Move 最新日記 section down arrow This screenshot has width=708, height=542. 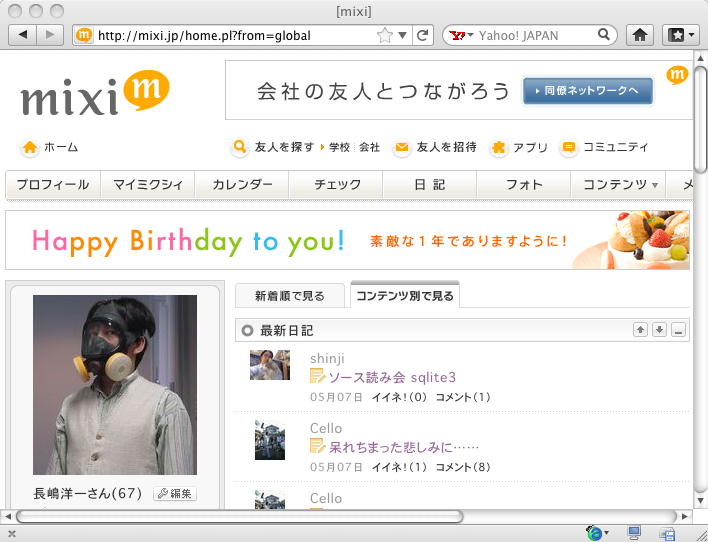click(659, 330)
